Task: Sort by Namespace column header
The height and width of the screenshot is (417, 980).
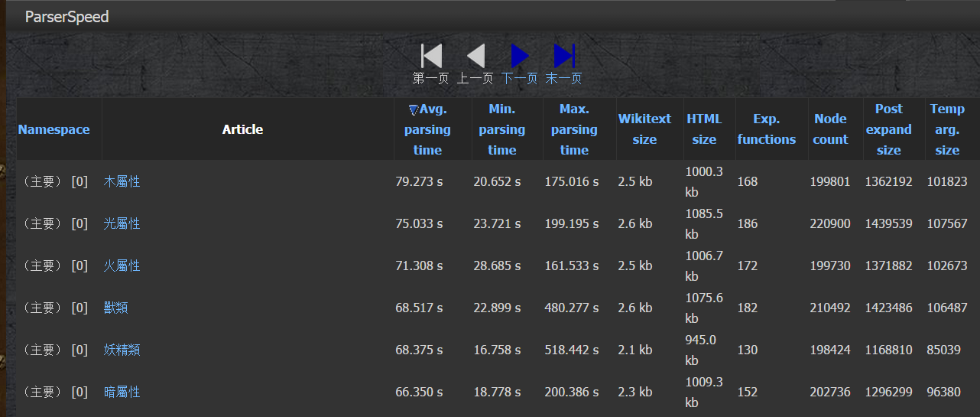Action: point(54,129)
